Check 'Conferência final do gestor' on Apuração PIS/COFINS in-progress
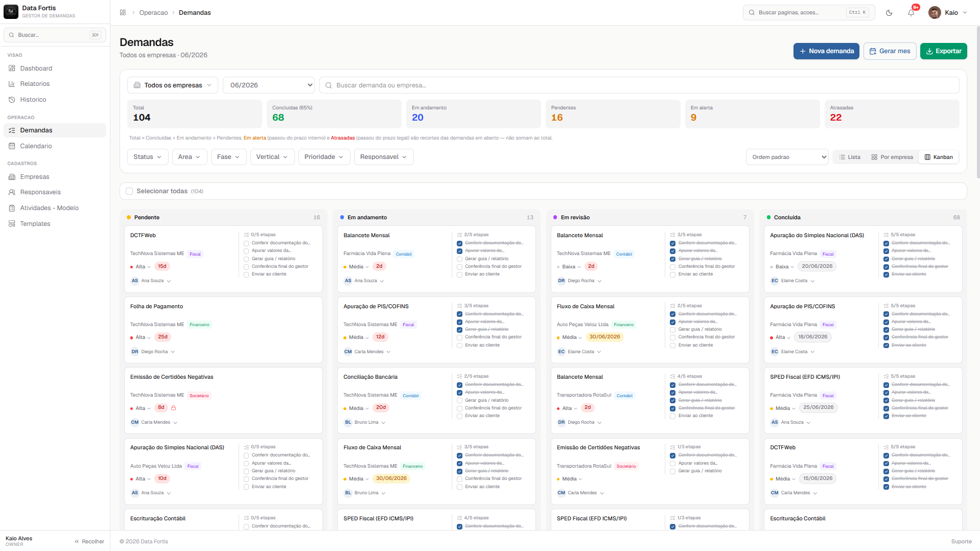This screenshot has width=980, height=551. pyautogui.click(x=459, y=337)
